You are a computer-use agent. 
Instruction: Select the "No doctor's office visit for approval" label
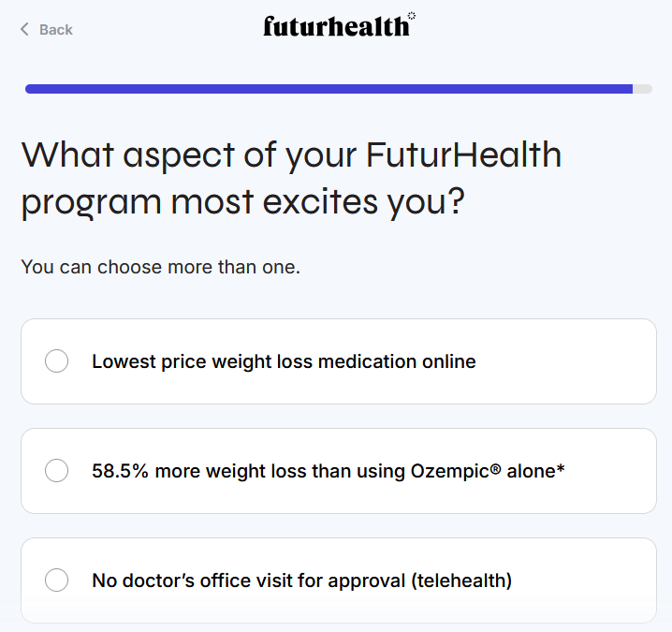[249, 581]
